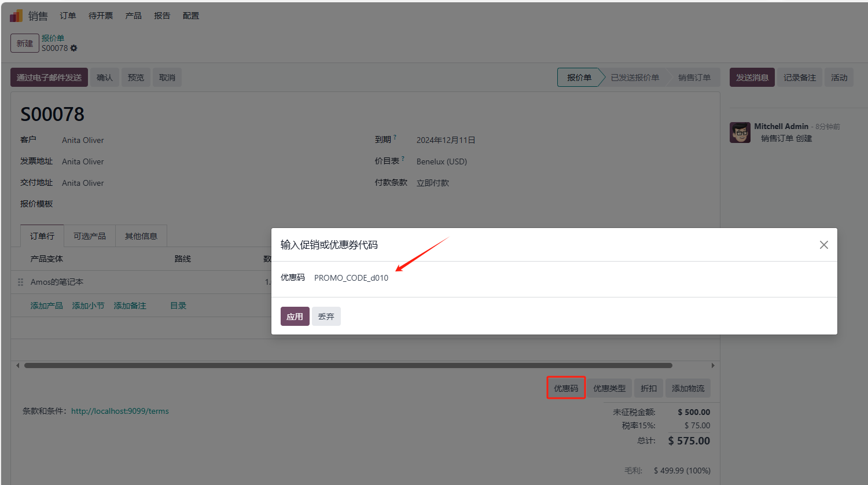Click the drag handle on Amos的笔记本 row
The height and width of the screenshot is (485, 868).
click(20, 282)
